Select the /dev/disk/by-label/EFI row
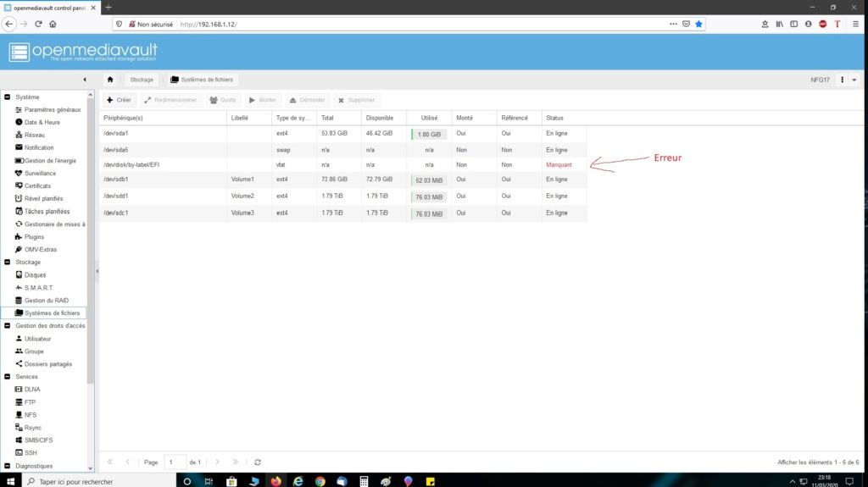 (343, 165)
